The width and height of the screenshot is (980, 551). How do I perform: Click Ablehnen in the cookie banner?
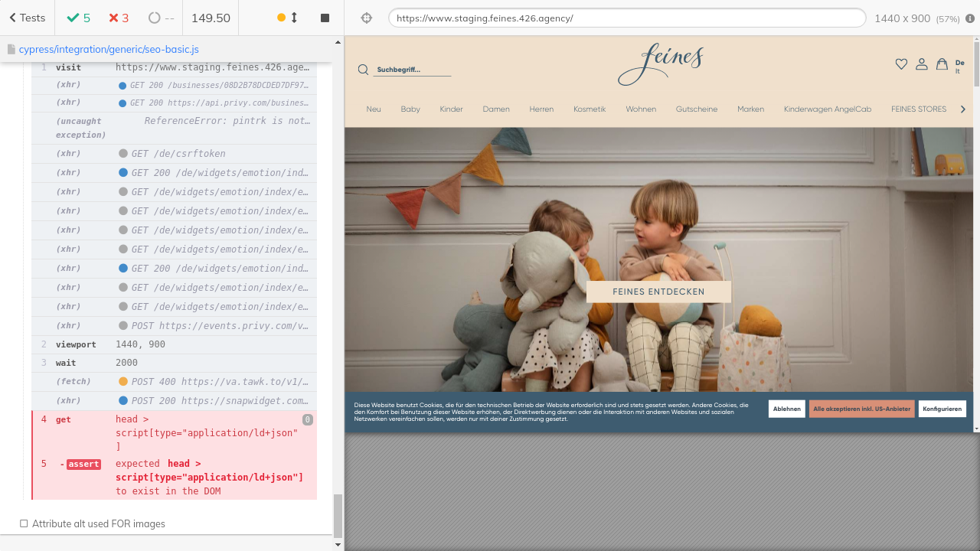(x=786, y=409)
